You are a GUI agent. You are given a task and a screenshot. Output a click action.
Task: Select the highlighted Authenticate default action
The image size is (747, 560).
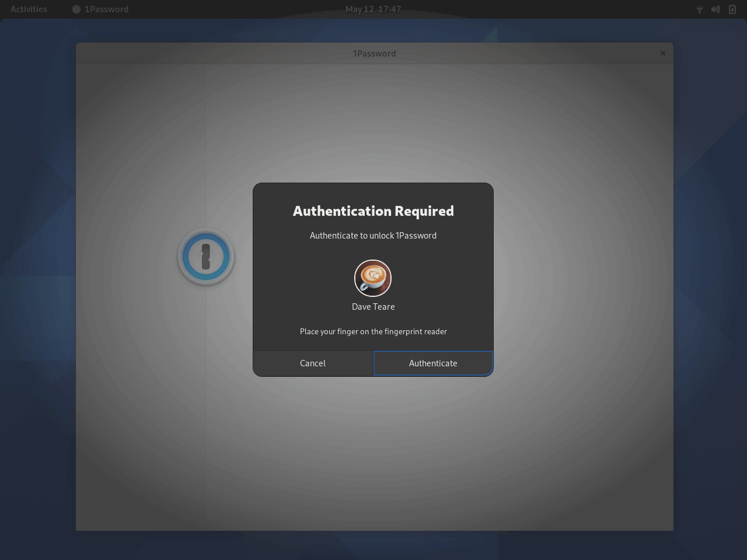point(433,363)
